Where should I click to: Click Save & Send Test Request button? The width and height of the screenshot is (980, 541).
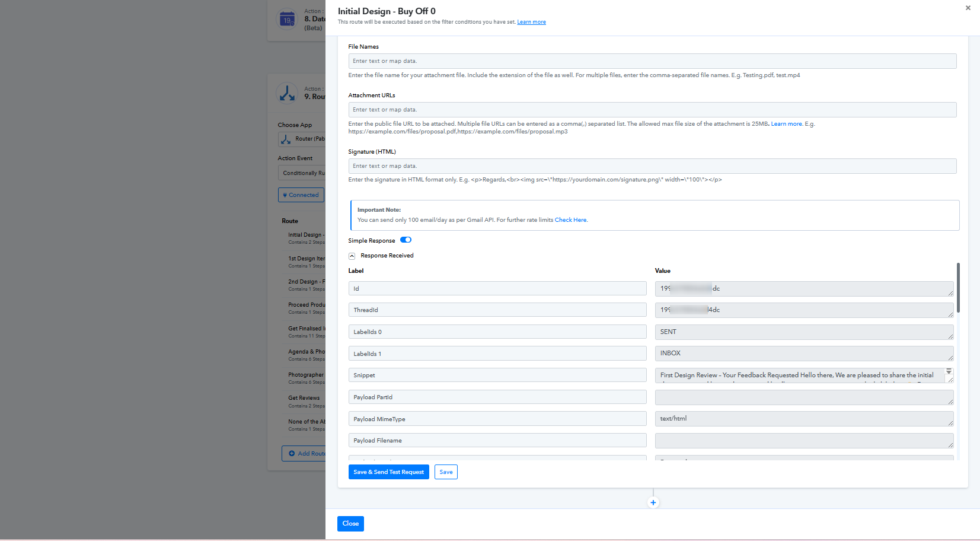pyautogui.click(x=388, y=472)
